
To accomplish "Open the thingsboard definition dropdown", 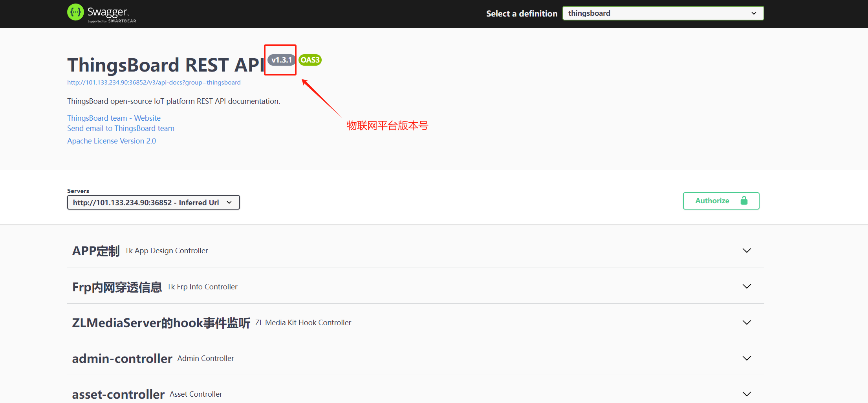I will pyautogui.click(x=663, y=13).
